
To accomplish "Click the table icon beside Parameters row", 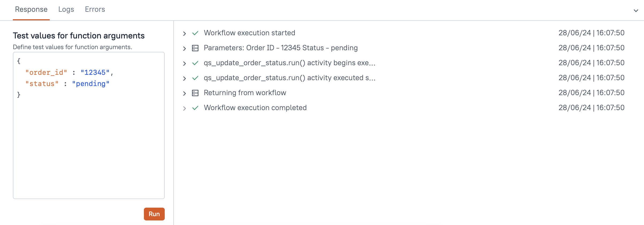I will pos(195,48).
